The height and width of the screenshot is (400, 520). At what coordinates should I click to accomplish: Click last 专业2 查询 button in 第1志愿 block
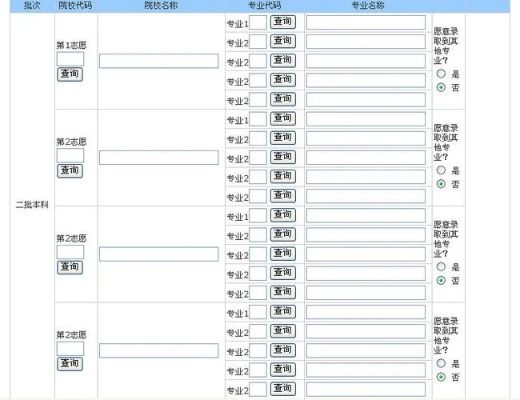[x=283, y=99]
